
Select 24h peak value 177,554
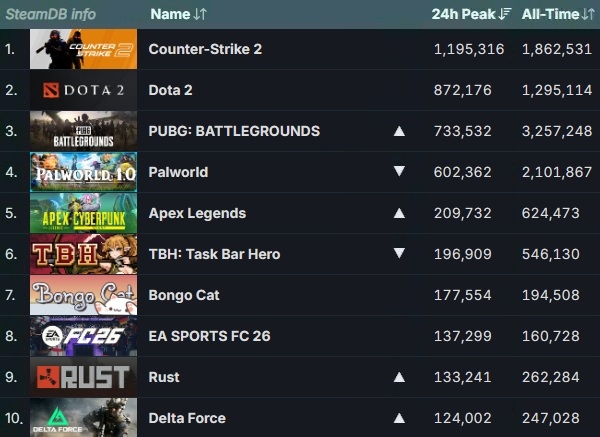[463, 295]
